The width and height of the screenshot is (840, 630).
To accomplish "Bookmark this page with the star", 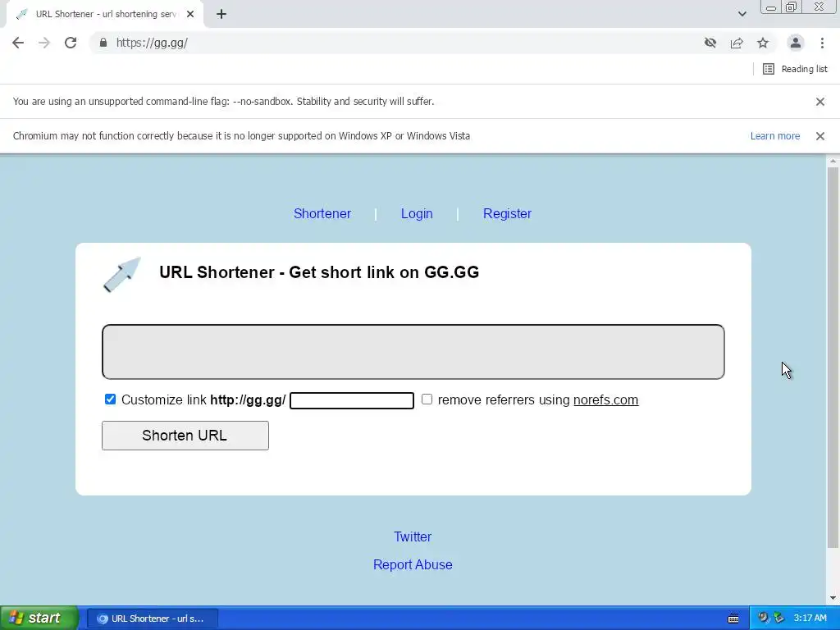I will click(763, 43).
